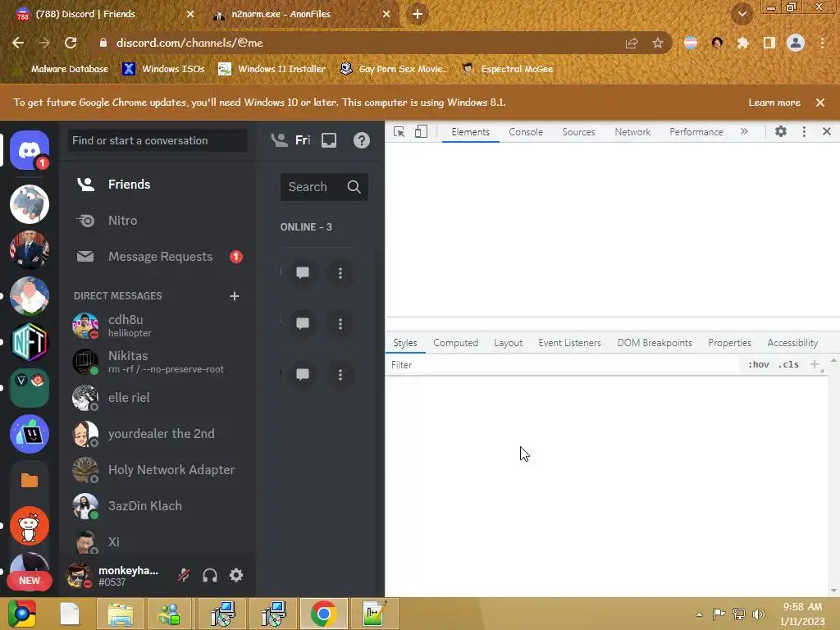Open the Discord inbox icon

pos(329,140)
